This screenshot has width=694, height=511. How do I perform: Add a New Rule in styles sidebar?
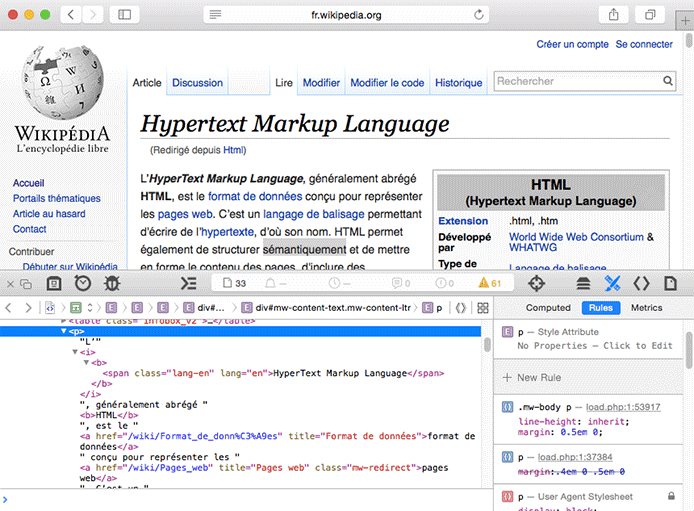pyautogui.click(x=532, y=377)
